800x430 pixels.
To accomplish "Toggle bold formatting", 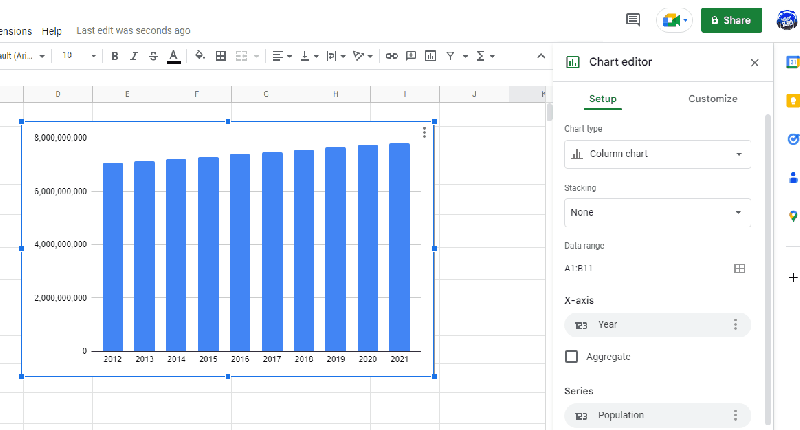I will pyautogui.click(x=115, y=56).
